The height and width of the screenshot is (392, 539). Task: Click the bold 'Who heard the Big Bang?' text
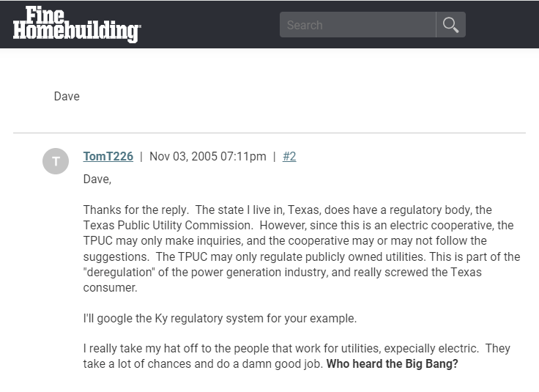click(x=392, y=363)
